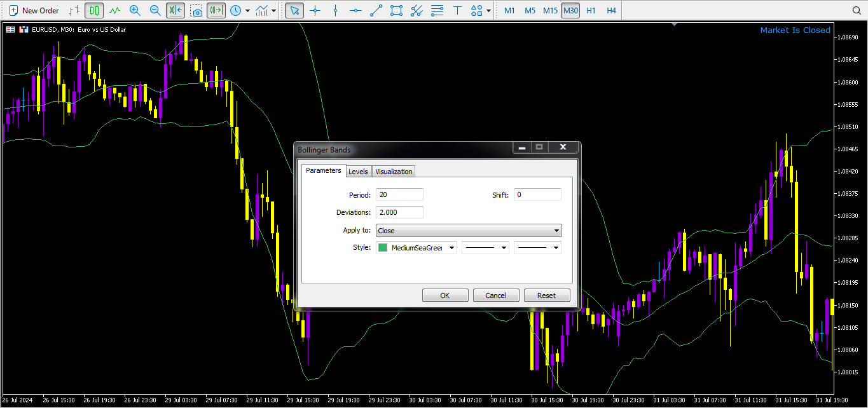
Task: Open the Apply to dropdown
Action: click(x=469, y=231)
